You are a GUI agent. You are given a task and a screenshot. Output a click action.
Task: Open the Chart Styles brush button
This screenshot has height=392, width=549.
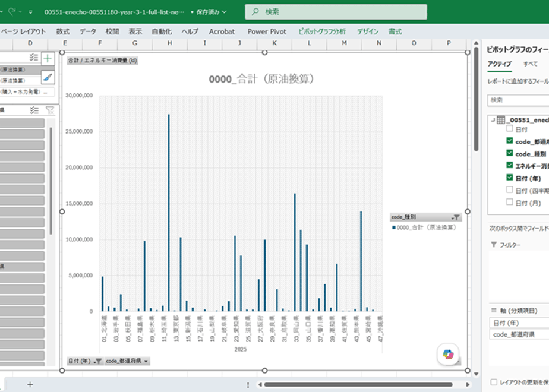[48, 77]
